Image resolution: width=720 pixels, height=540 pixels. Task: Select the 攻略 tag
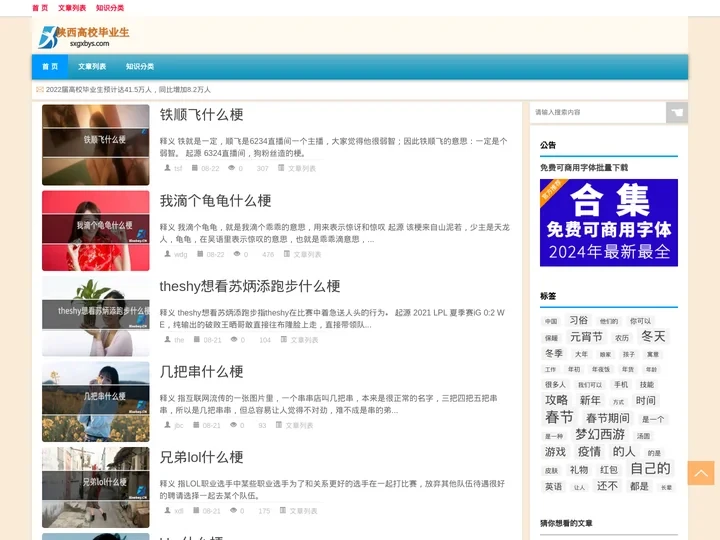pos(556,400)
